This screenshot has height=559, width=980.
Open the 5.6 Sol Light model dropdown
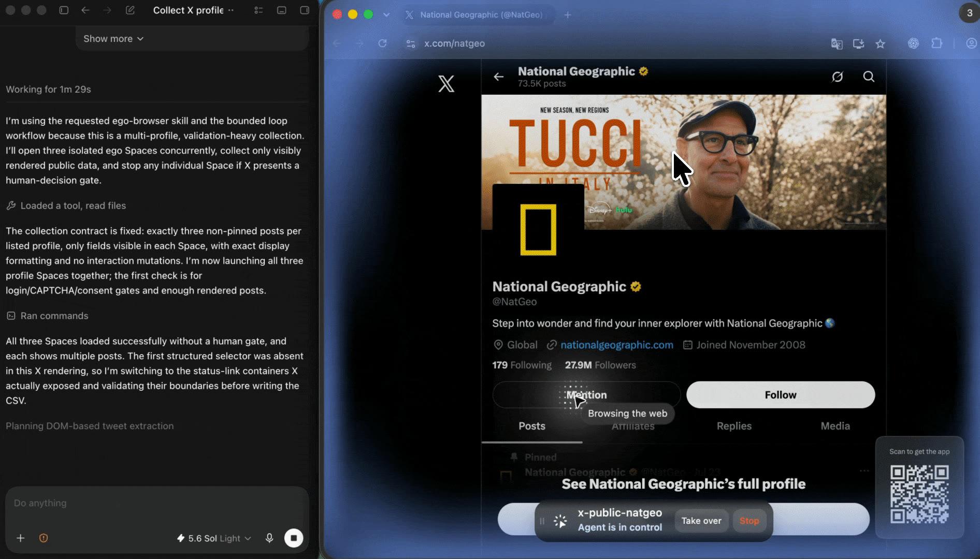[214, 538]
